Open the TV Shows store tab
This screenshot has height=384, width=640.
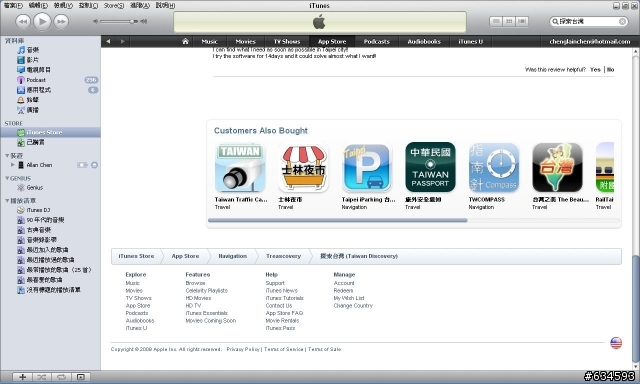point(287,41)
